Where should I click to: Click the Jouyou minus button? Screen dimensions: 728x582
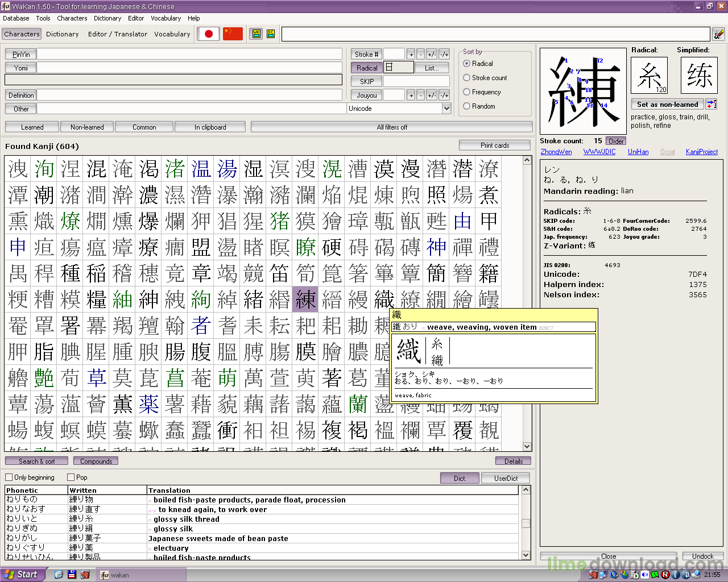pyautogui.click(x=421, y=95)
